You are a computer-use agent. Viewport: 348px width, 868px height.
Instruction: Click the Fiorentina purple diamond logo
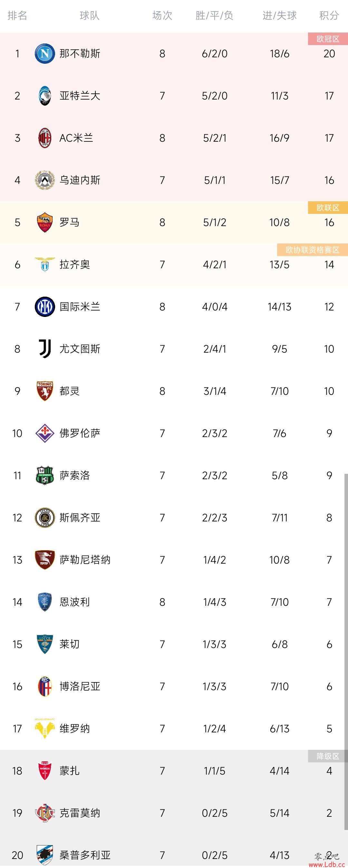[x=45, y=433]
